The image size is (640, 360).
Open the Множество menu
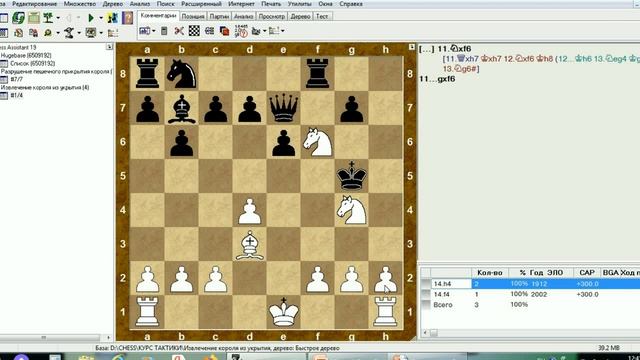pos(80,4)
